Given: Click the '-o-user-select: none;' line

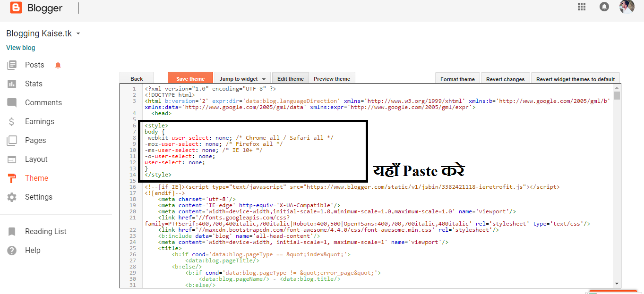Looking at the screenshot, I should tap(180, 156).
